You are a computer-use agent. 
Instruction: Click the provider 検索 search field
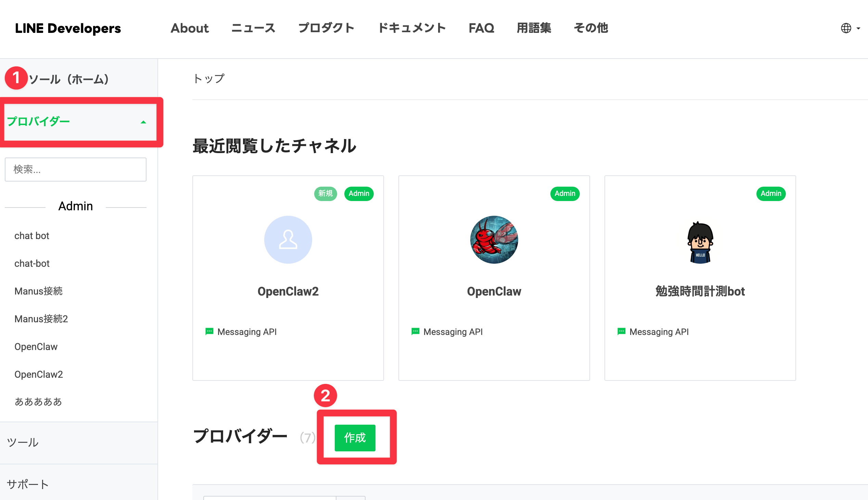(76, 169)
